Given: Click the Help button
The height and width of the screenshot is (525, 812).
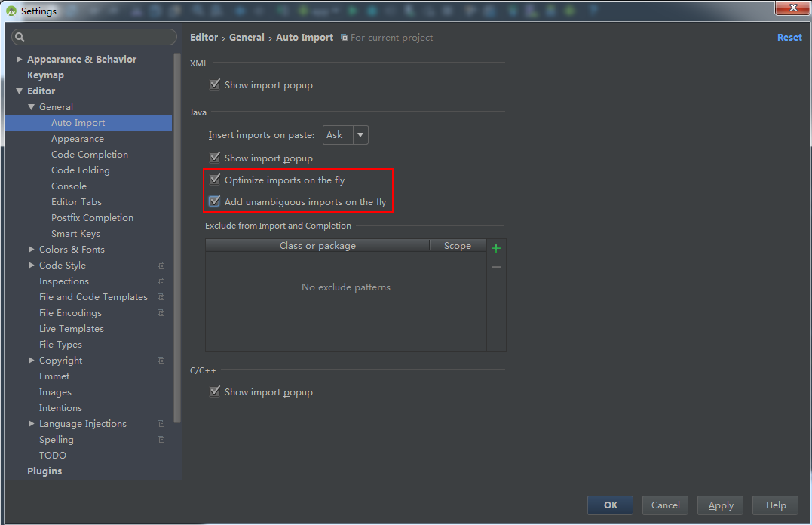Looking at the screenshot, I should [775, 505].
